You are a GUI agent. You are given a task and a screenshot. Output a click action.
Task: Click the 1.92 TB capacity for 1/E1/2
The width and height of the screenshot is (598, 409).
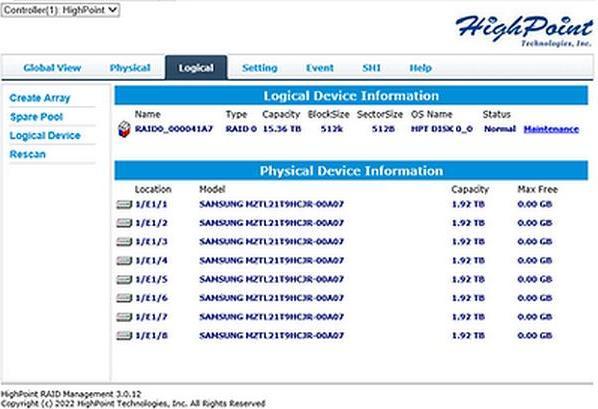[468, 223]
